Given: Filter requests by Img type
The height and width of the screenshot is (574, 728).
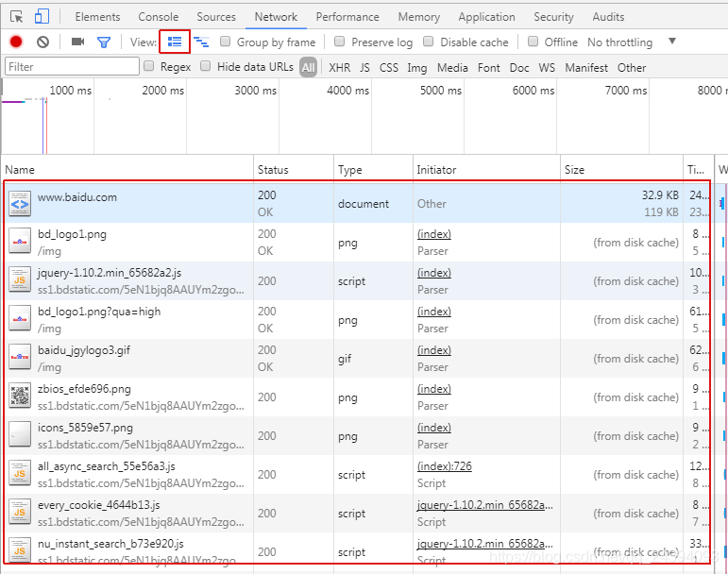Looking at the screenshot, I should coord(417,68).
